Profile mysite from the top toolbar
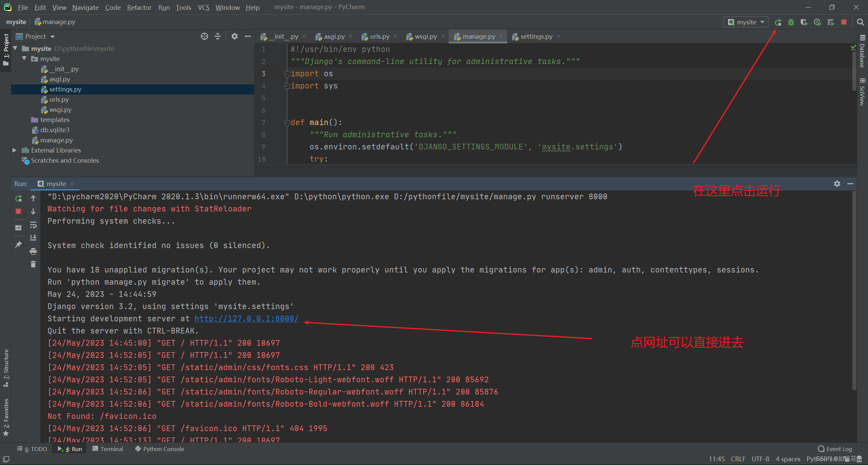Viewport: 868px width, 465px height. tap(817, 22)
